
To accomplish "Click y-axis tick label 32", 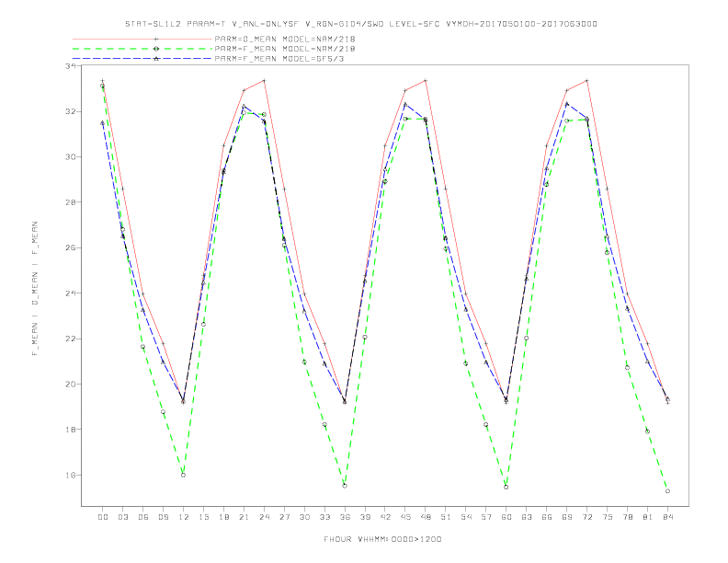I will 71,112.
